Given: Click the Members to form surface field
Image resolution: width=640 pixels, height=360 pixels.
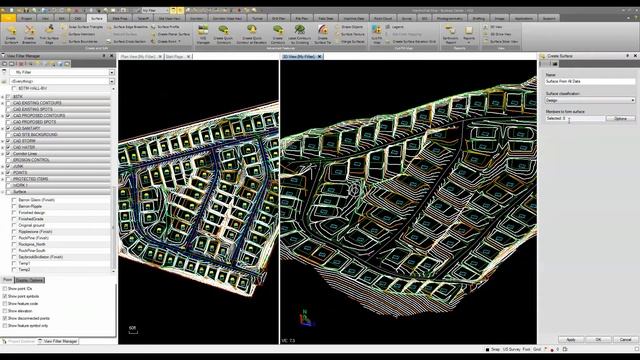Looking at the screenshot, I should [x=575, y=118].
